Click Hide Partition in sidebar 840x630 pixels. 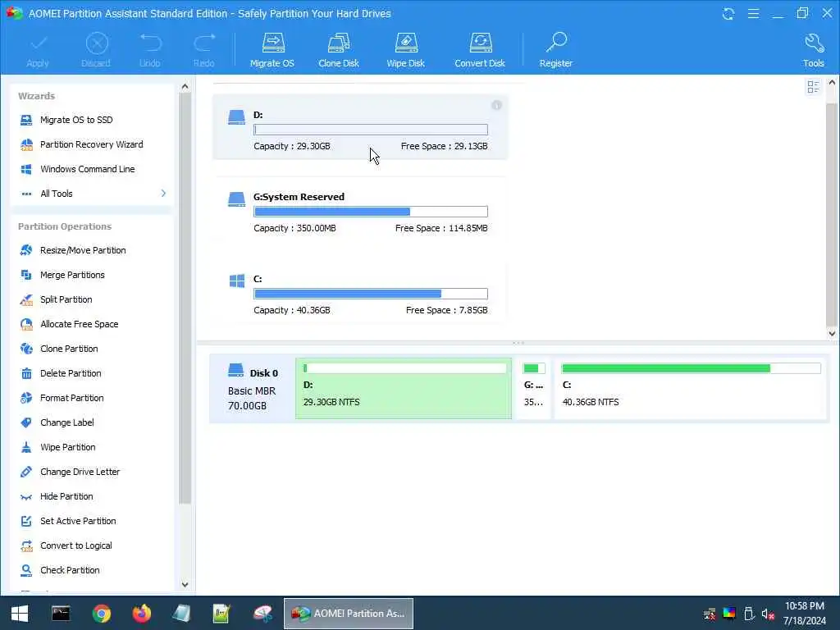pos(66,496)
